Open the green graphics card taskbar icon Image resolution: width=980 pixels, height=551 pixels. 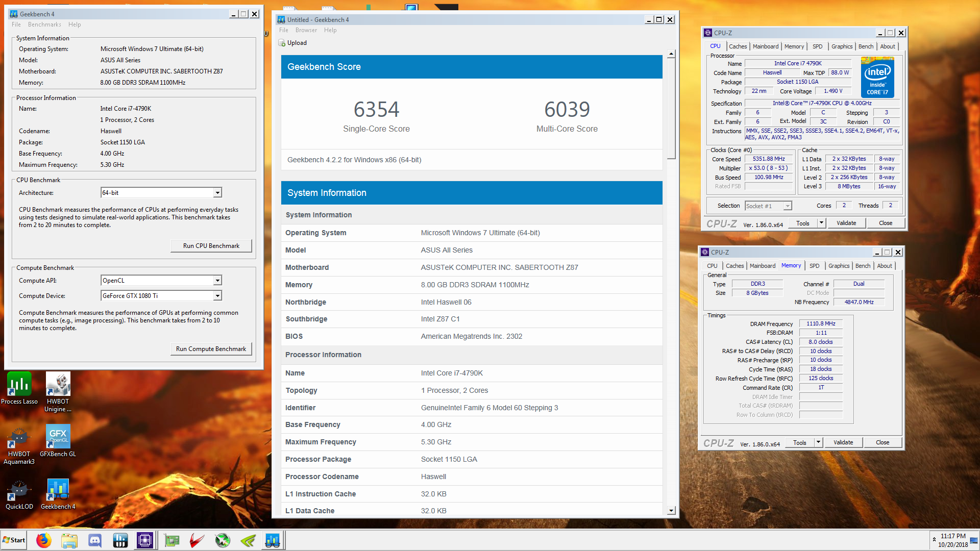[x=172, y=540]
